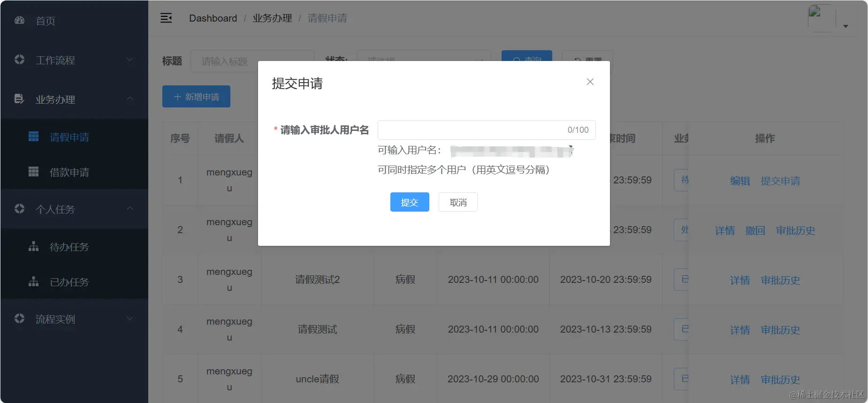Click the status tag in row 3
Image resolution: width=868 pixels, height=403 pixels.
pos(681,280)
